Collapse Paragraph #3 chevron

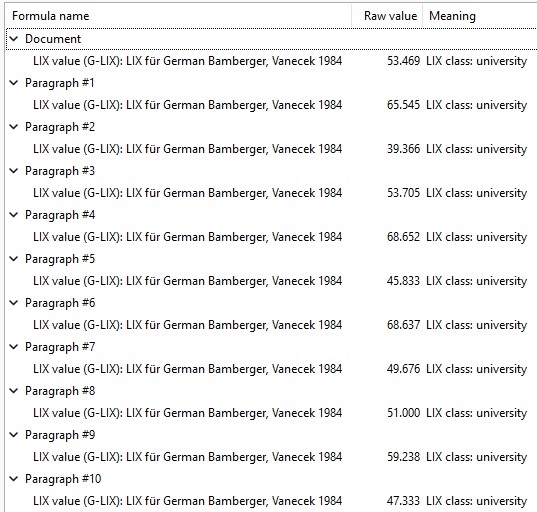[x=14, y=171]
